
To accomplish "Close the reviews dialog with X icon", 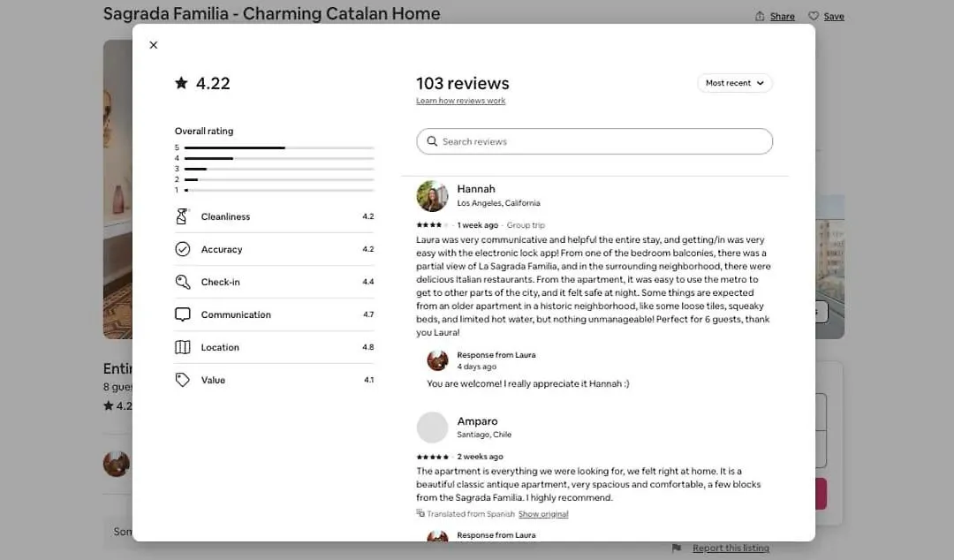I will pos(154,45).
